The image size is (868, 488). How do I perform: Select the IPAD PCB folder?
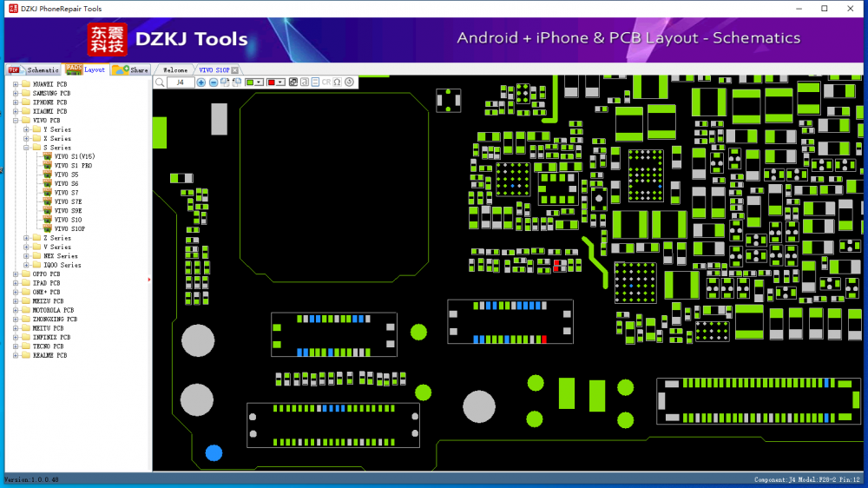click(x=47, y=283)
